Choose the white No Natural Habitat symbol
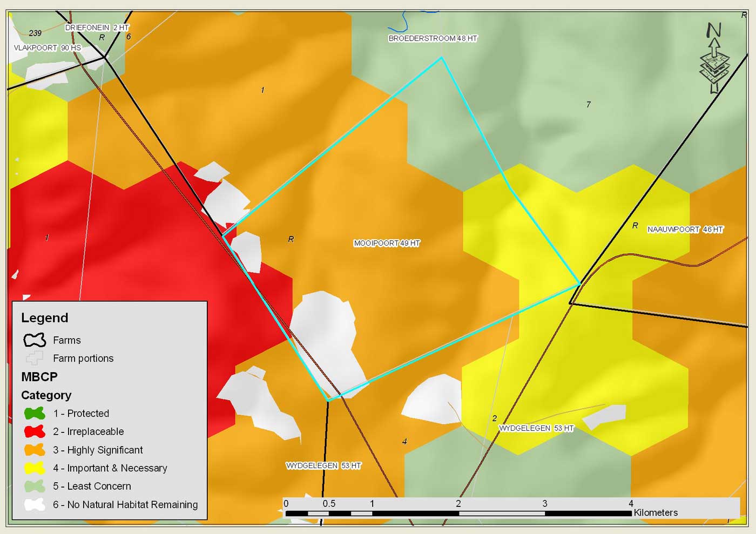The image size is (756, 534). [x=35, y=504]
